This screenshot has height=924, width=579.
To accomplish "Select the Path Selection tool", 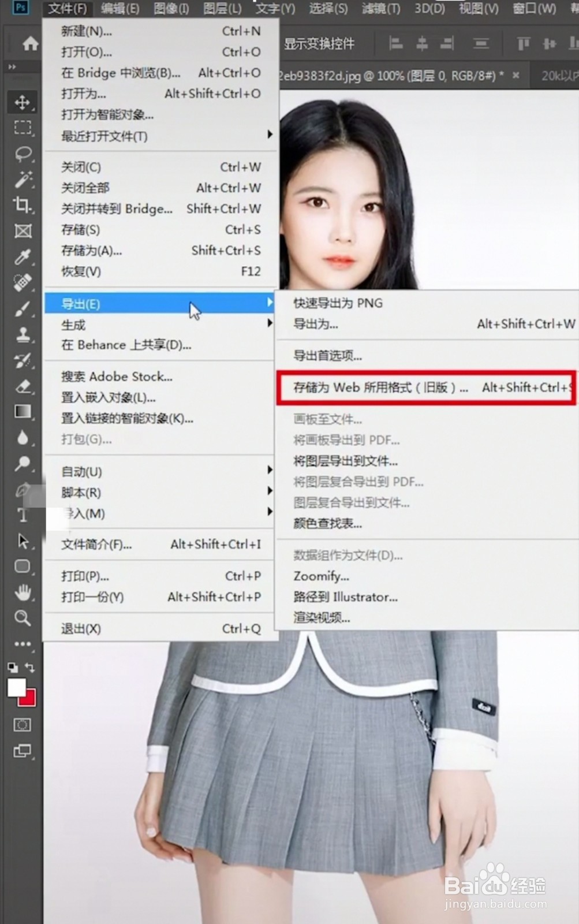I will 23,541.
